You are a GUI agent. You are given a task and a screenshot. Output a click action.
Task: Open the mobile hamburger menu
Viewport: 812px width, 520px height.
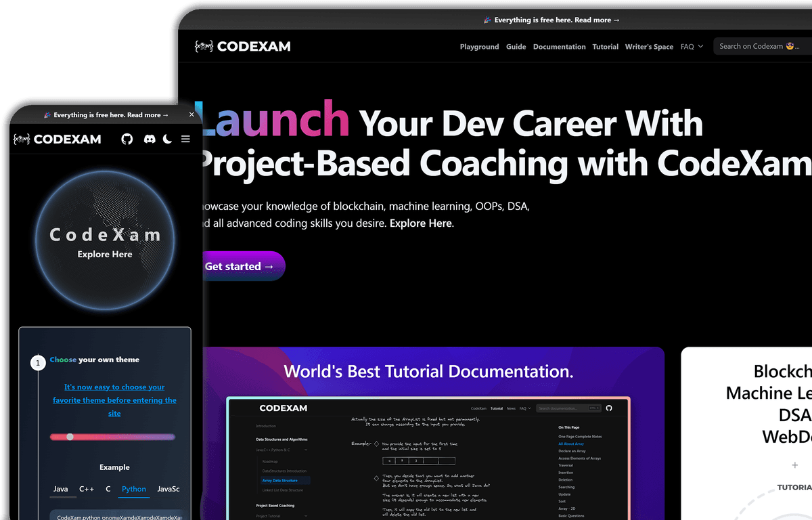[185, 139]
